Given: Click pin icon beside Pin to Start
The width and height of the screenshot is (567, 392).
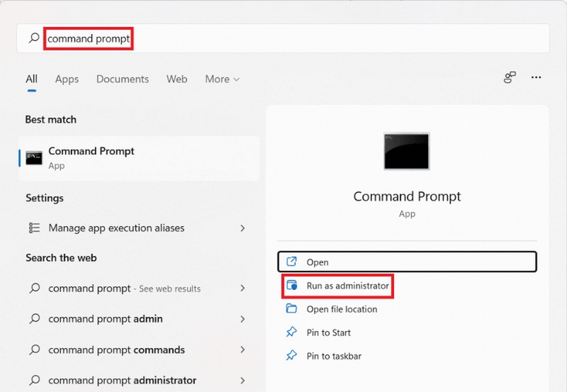Looking at the screenshot, I should [x=291, y=332].
